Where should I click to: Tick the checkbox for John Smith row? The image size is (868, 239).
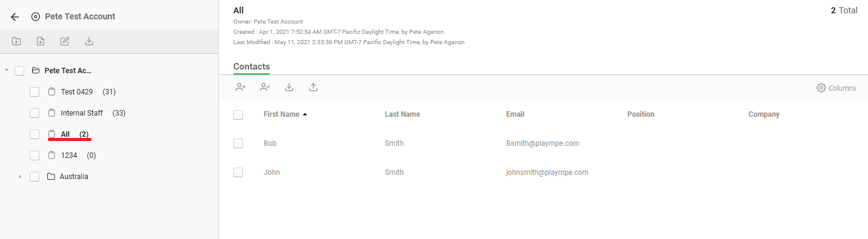(238, 172)
